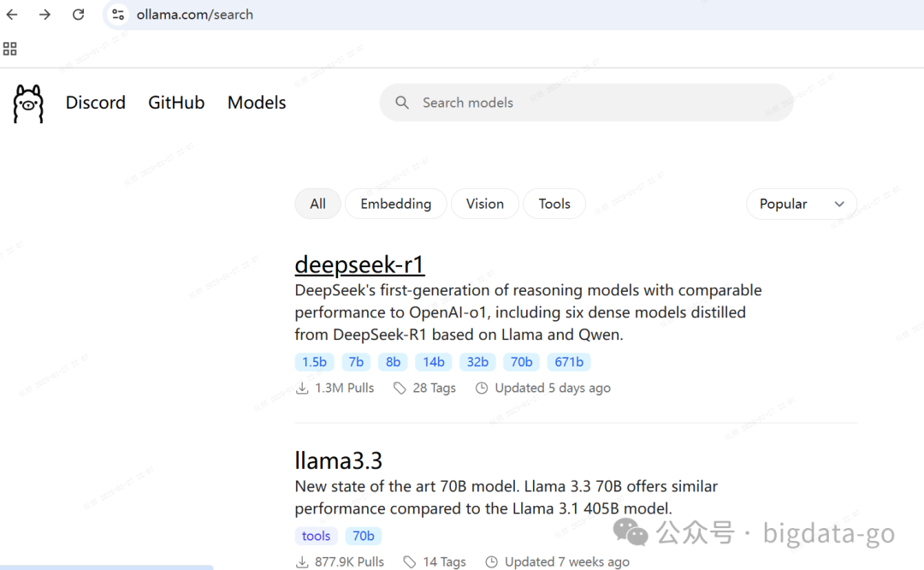
Task: Select the 671b tag of deepseek-r1
Action: 569,362
